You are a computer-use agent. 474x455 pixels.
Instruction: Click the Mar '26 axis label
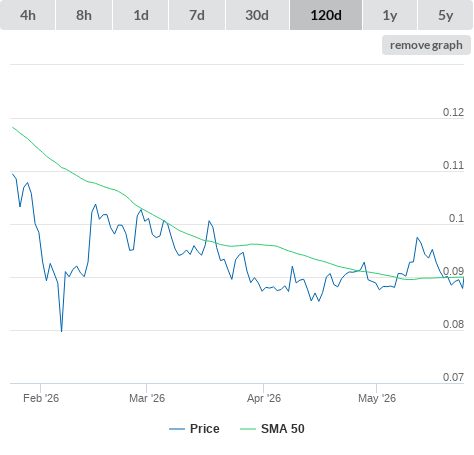tap(147, 398)
